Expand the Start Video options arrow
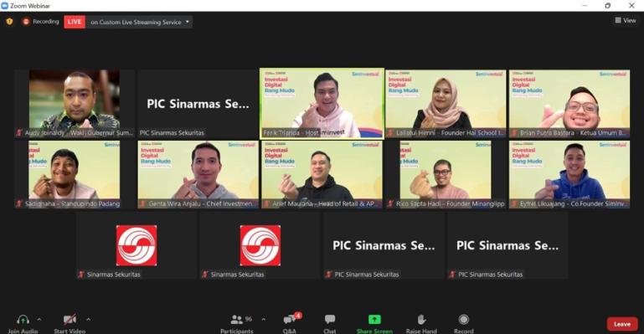 [x=88, y=319]
